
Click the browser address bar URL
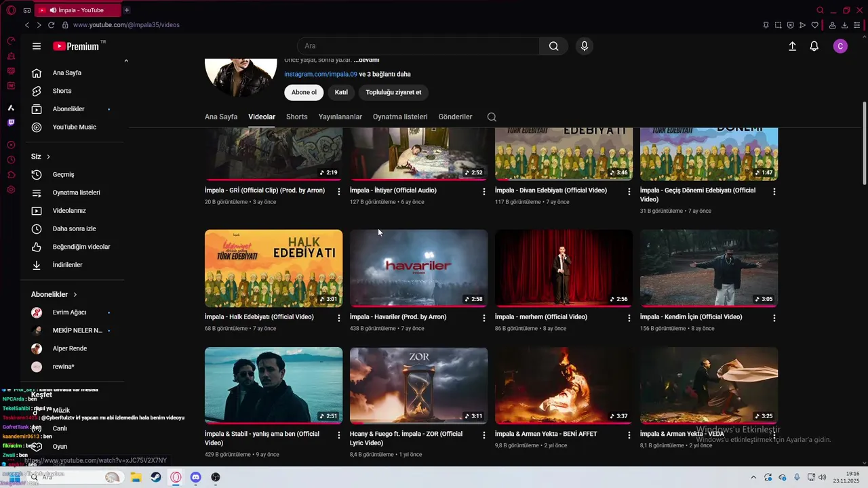click(x=126, y=25)
